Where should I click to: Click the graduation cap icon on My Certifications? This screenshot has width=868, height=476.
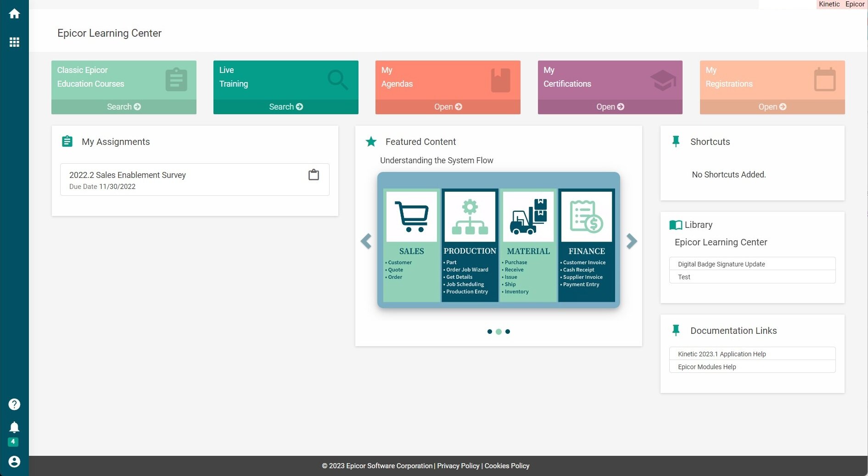662,80
